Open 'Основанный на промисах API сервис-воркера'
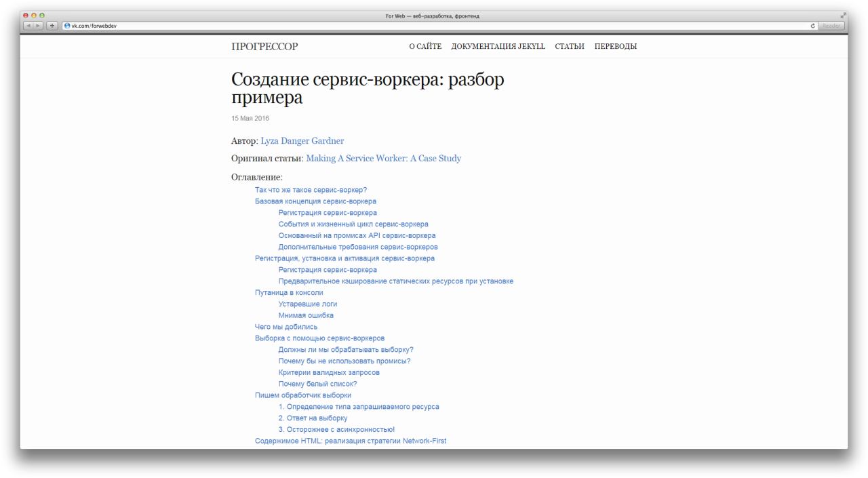 pos(357,235)
